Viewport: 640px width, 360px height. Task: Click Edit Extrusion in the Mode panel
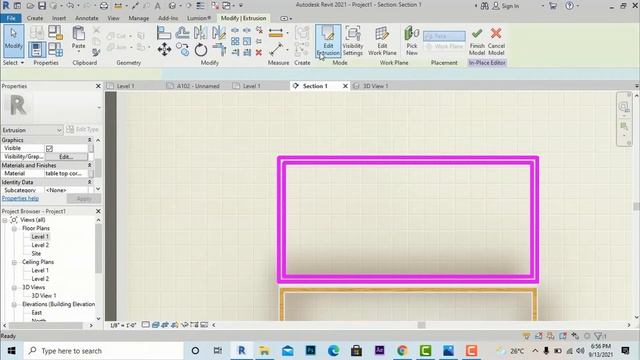[x=328, y=41]
